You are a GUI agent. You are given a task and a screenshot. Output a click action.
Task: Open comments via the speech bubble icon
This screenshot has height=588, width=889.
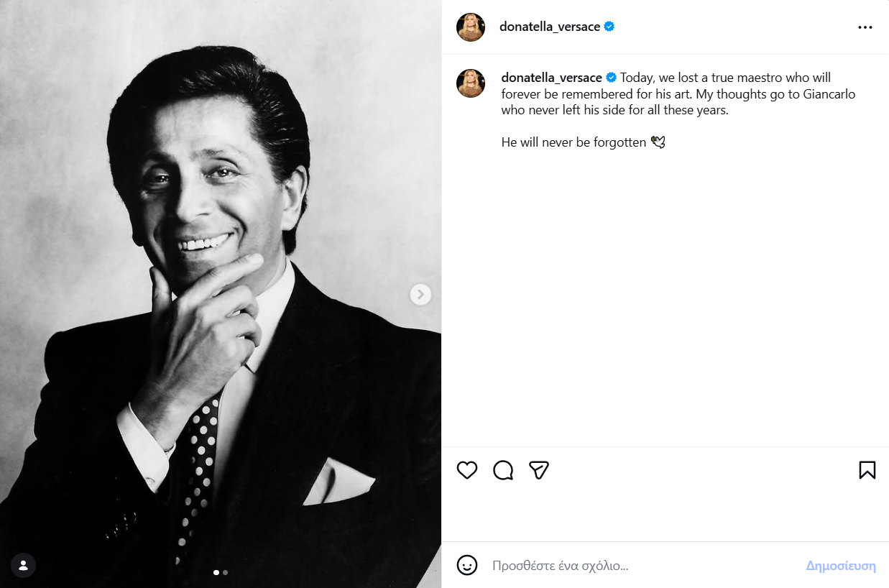click(x=503, y=470)
